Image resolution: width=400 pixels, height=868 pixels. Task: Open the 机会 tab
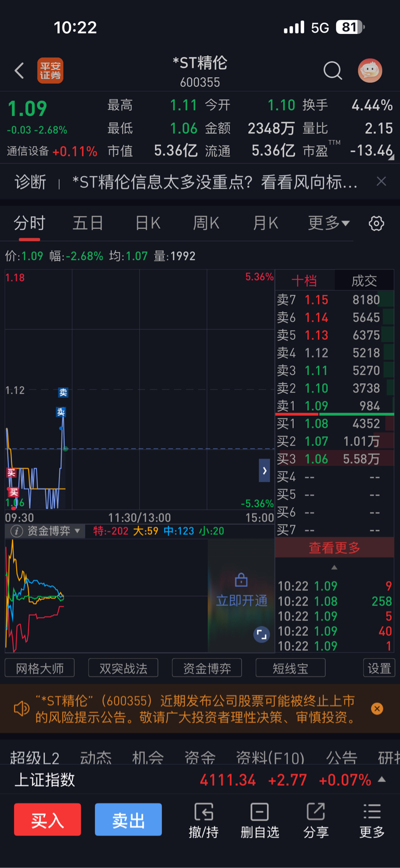[148, 757]
